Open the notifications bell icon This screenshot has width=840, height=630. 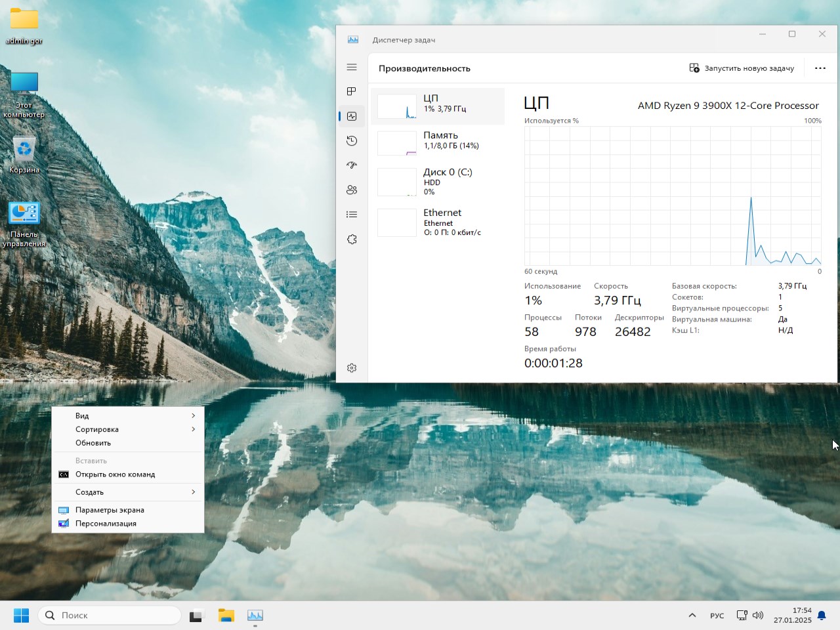(x=822, y=616)
